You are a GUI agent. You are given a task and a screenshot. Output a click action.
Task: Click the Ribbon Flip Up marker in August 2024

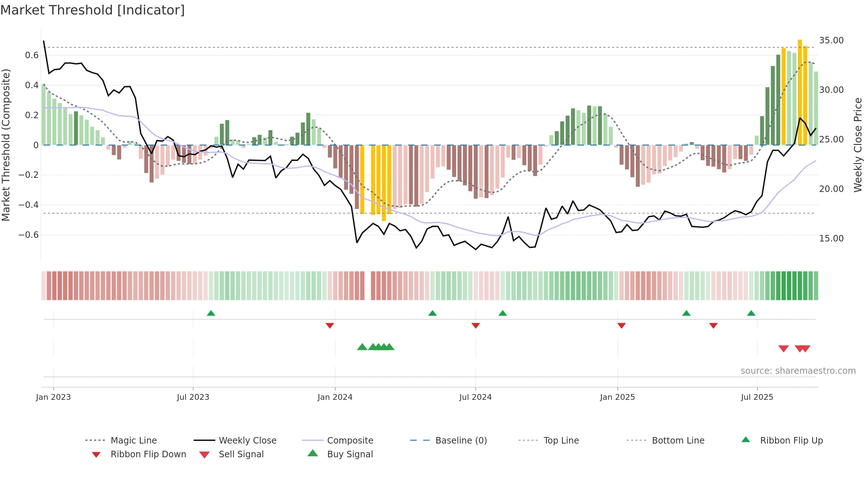[503, 313]
